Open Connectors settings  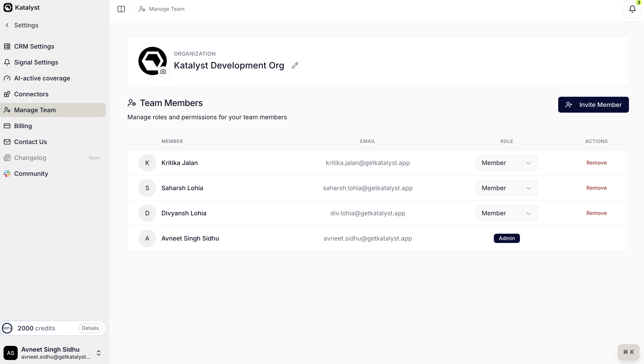53,94
